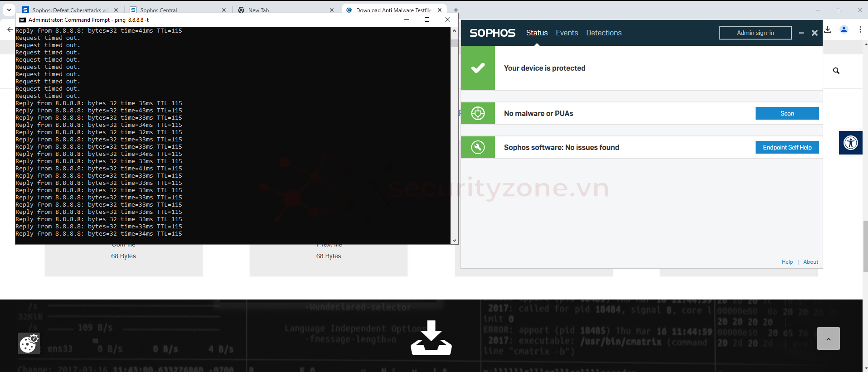Click the Command Prompt title bar text
This screenshot has width=868, height=372.
point(88,20)
